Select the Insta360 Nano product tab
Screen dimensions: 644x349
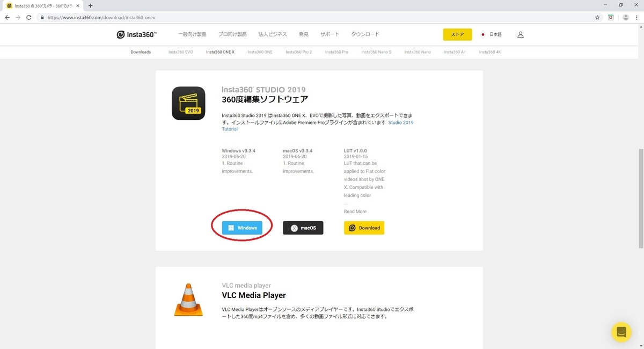coord(418,52)
